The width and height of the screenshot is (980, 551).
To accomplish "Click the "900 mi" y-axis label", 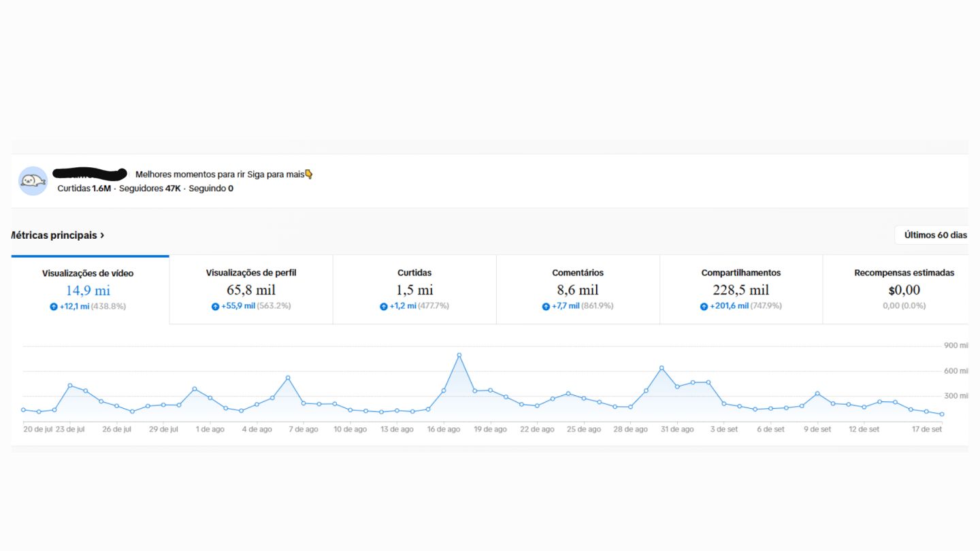I will click(956, 346).
